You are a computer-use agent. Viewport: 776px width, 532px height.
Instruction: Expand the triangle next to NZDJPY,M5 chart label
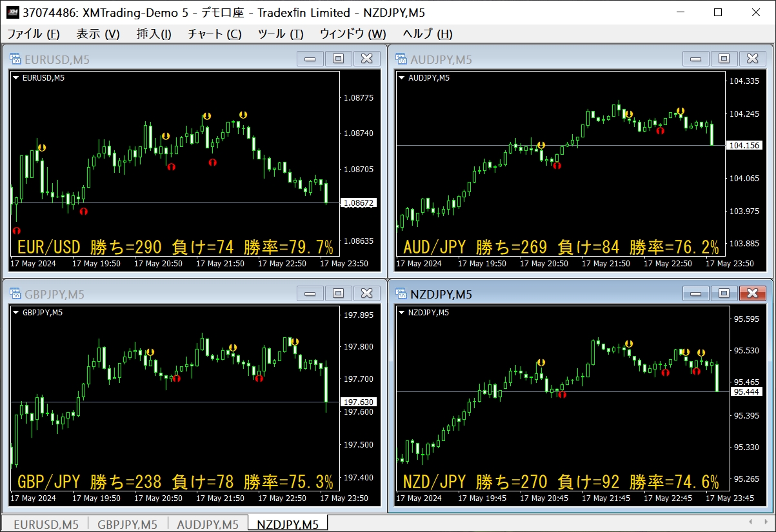pyautogui.click(x=401, y=313)
